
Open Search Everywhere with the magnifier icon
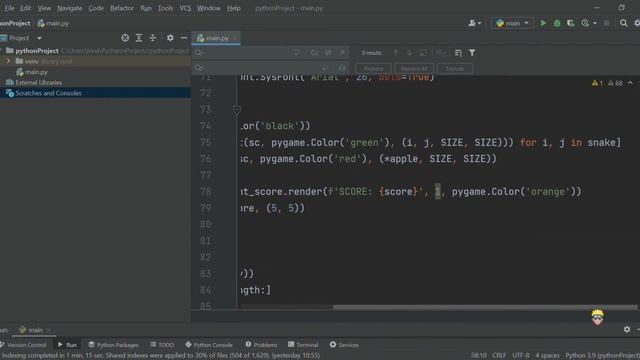tap(623, 23)
